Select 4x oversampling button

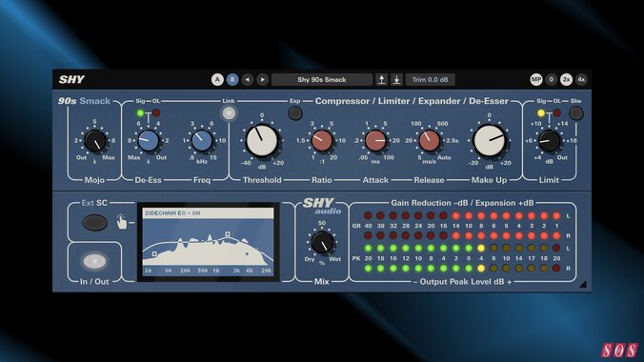[x=581, y=80]
